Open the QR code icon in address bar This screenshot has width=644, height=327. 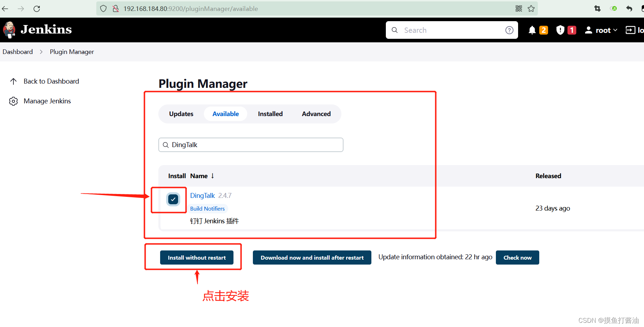518,8
